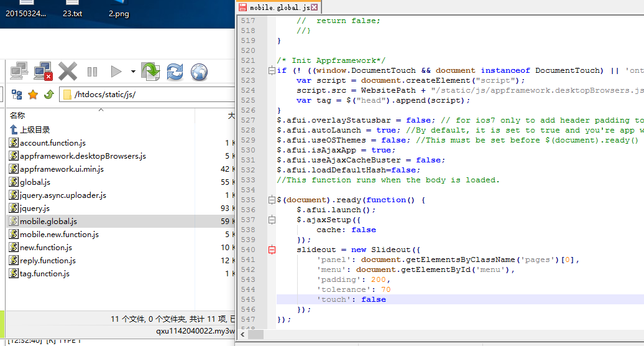Click the editor horizontal scrollbar thumb
This screenshot has height=346, width=644.
(256, 335)
